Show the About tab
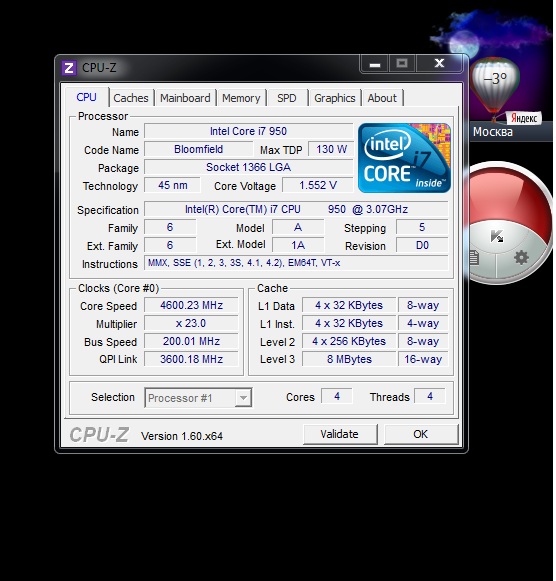Viewport: 556px width, 581px height. click(382, 98)
